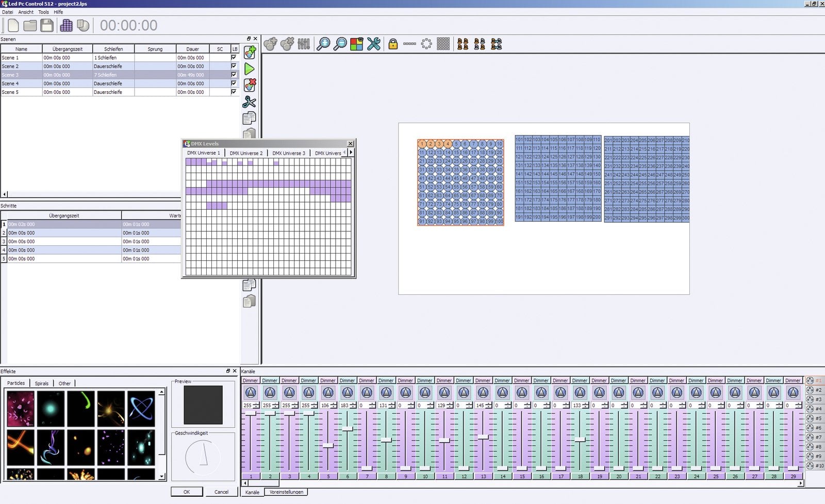This screenshot has width=825, height=504.
Task: Click the add scene icon with green plus
Action: [250, 52]
